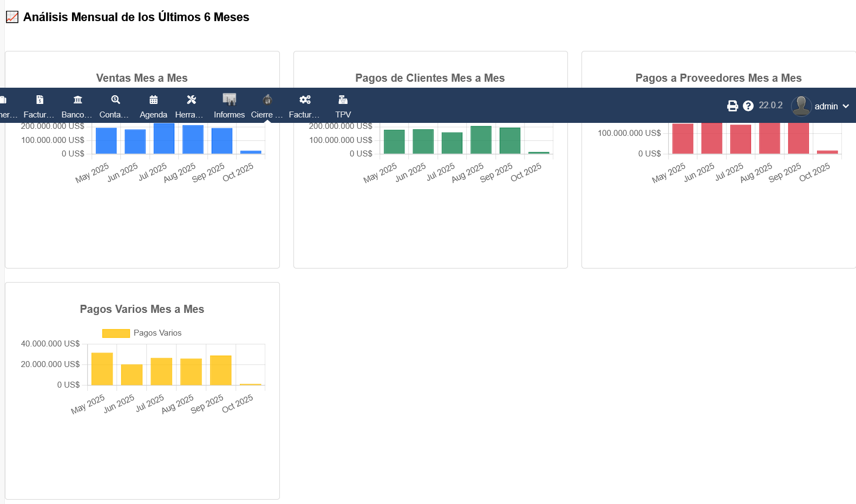Open the Informes chart icon
856x504 pixels.
(229, 100)
